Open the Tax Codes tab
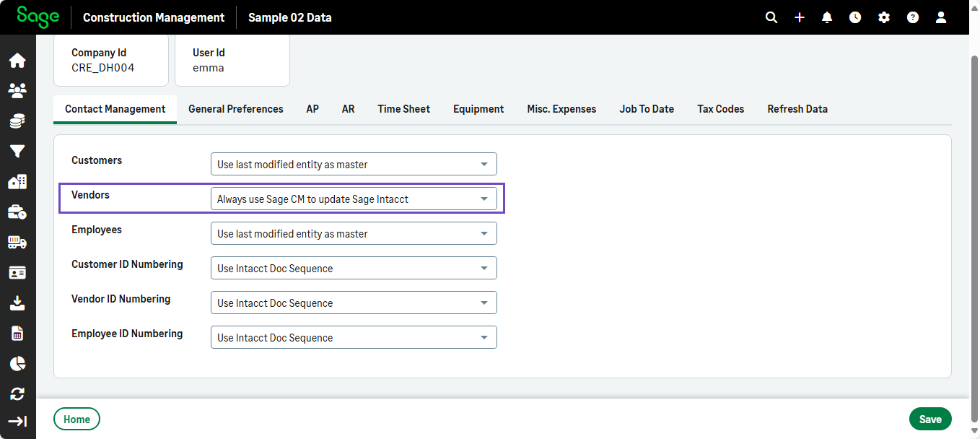Viewport: 980px width, 439px height. [721, 109]
